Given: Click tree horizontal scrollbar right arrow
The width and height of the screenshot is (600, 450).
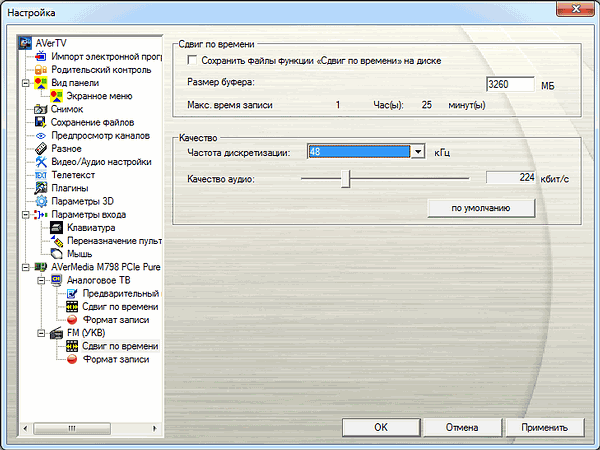Looking at the screenshot, I should tap(155, 428).
